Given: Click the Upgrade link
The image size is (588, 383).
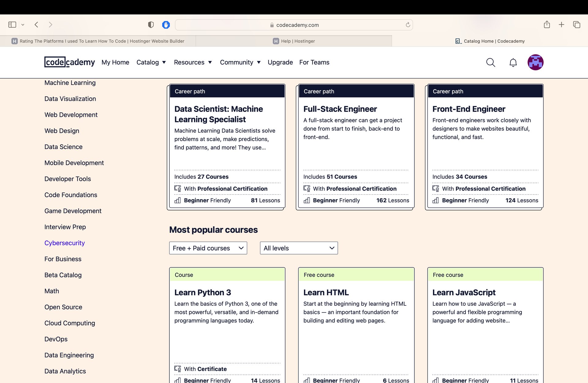Looking at the screenshot, I should point(280,62).
